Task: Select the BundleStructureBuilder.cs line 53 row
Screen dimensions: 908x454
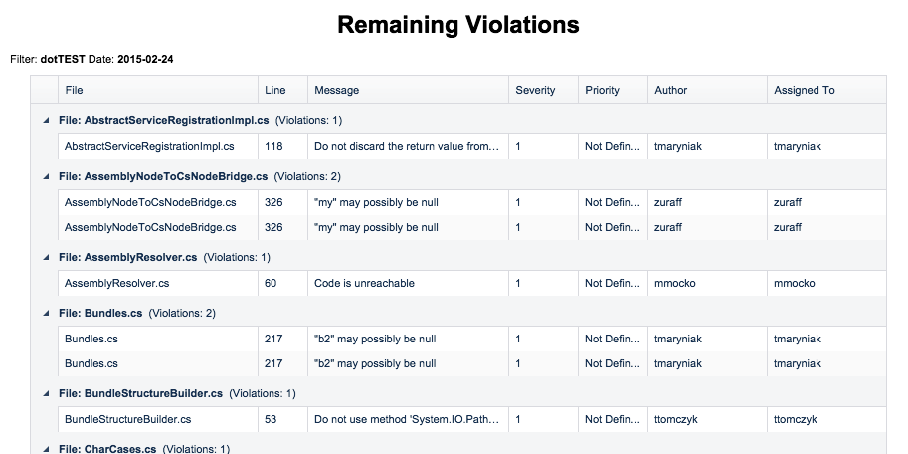Action: pyautogui.click(x=472, y=419)
